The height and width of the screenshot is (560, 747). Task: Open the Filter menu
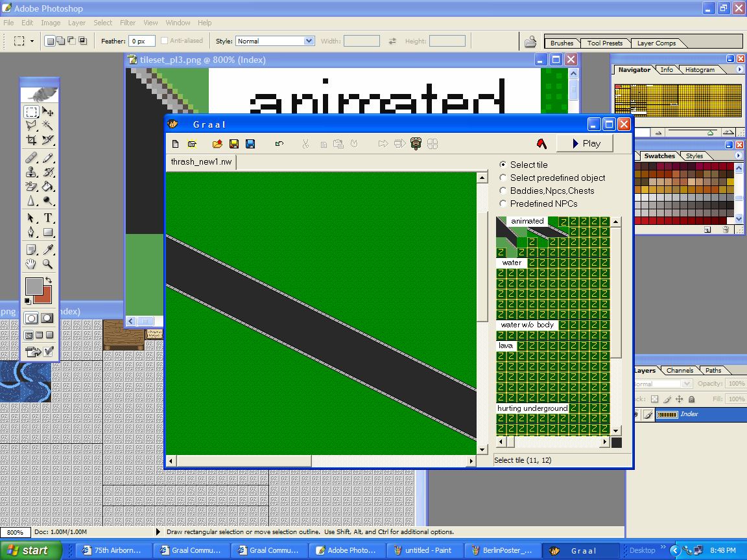[128, 23]
